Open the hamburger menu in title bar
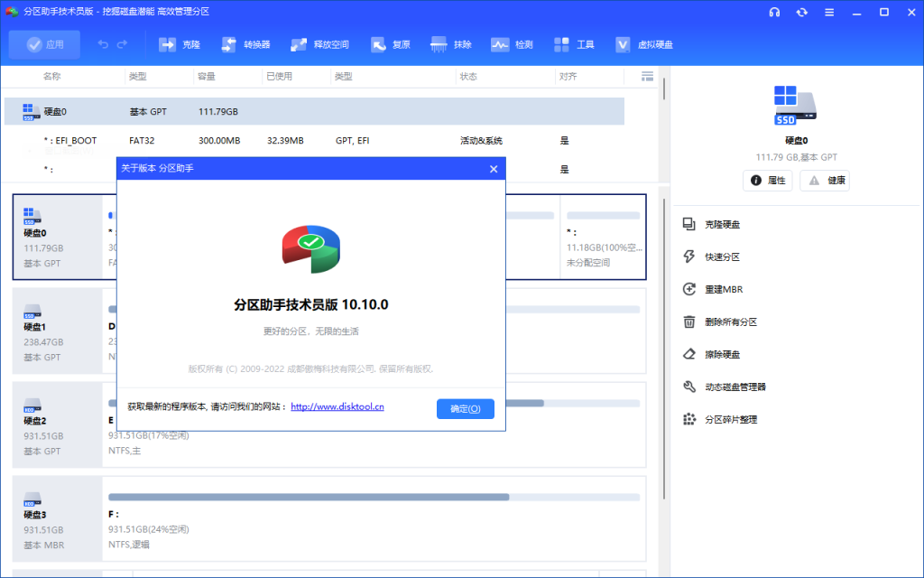This screenshot has width=924, height=578. point(829,12)
